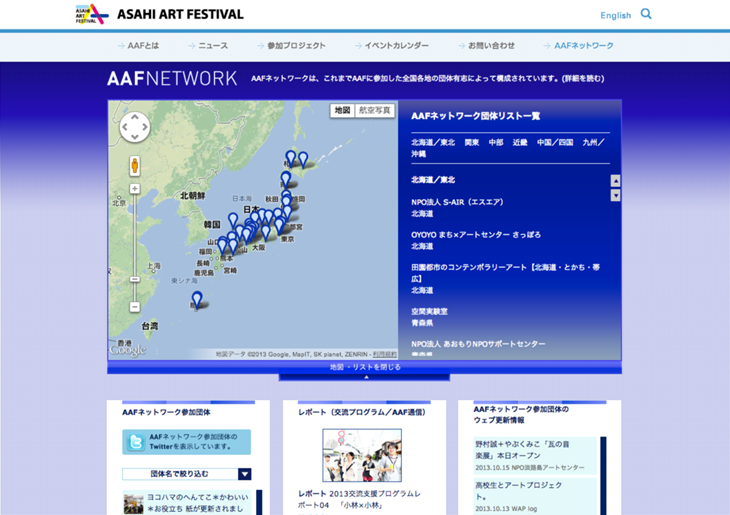Zoom out the map with minus button
Screen dimensions: 730x515
click(x=135, y=307)
